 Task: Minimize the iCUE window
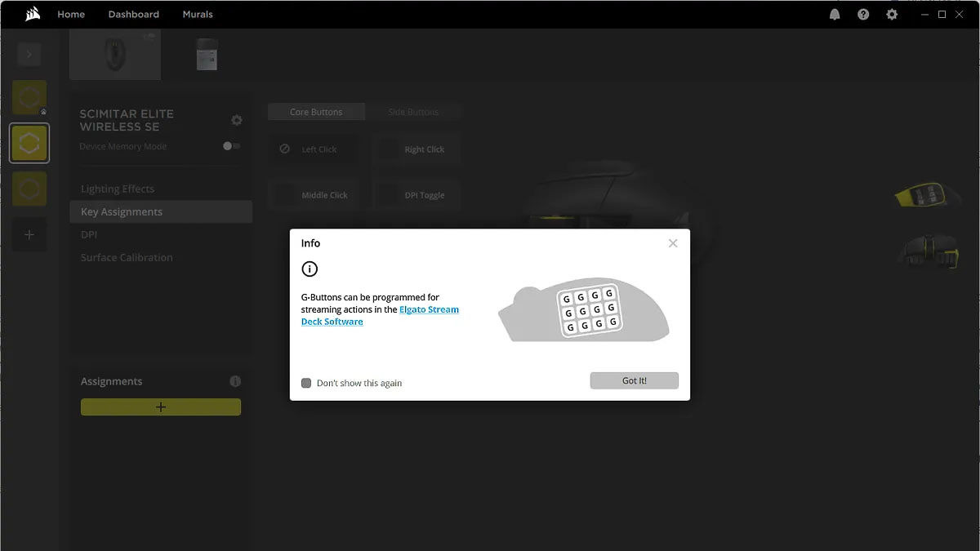(924, 15)
